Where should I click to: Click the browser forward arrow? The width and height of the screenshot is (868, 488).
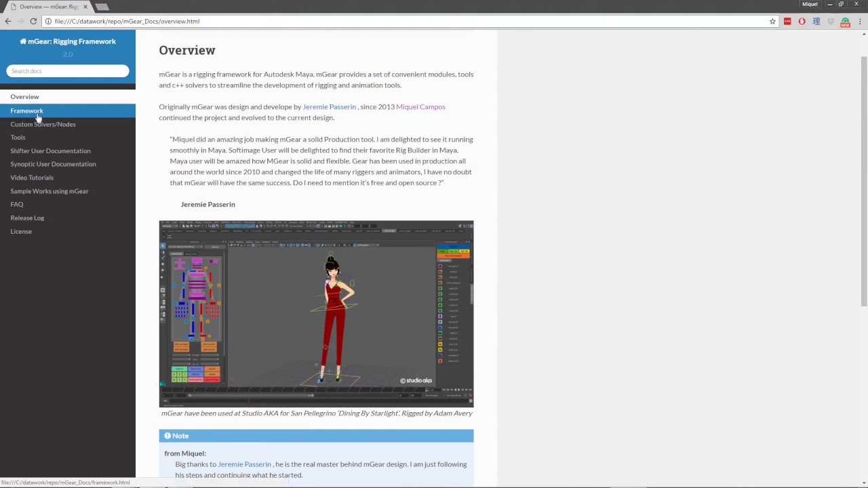pyautogui.click(x=21, y=21)
